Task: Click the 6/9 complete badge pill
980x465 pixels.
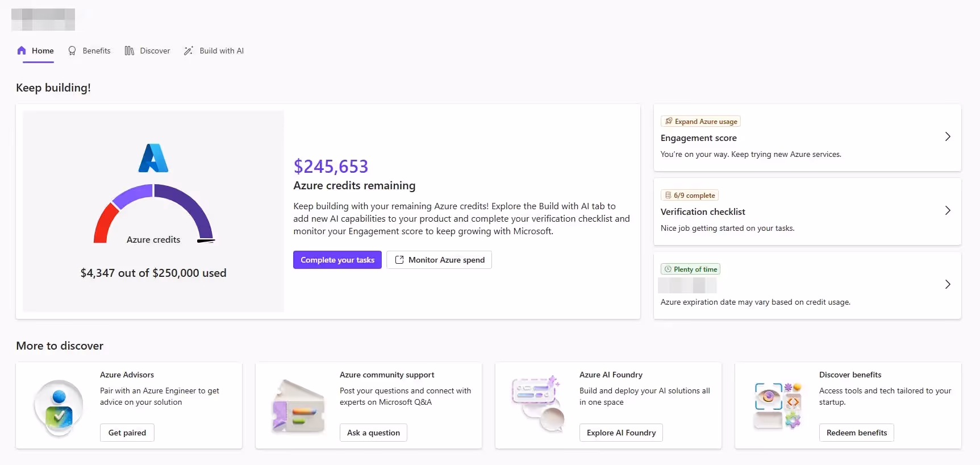Action: coord(689,195)
